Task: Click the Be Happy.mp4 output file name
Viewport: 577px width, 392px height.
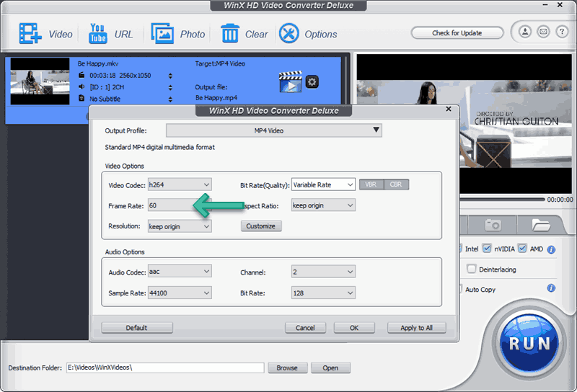Action: [216, 98]
